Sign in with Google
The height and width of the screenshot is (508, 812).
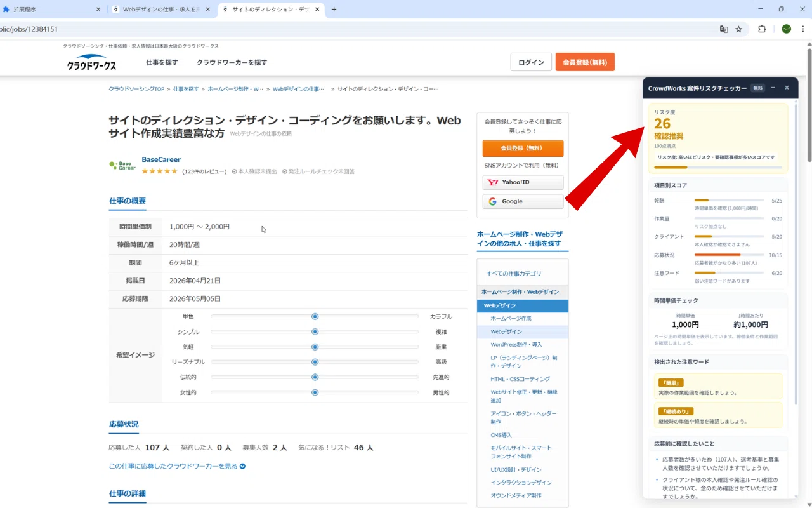pos(523,201)
